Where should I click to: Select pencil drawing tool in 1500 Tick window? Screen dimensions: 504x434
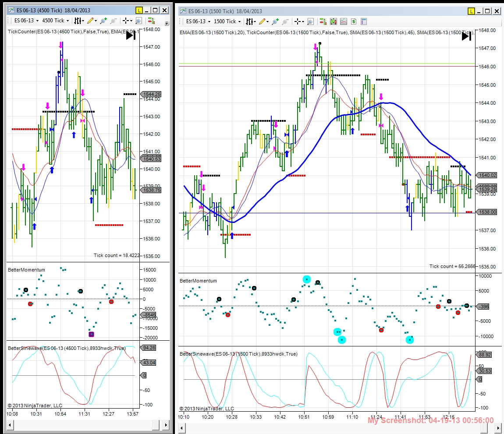[x=262, y=21]
